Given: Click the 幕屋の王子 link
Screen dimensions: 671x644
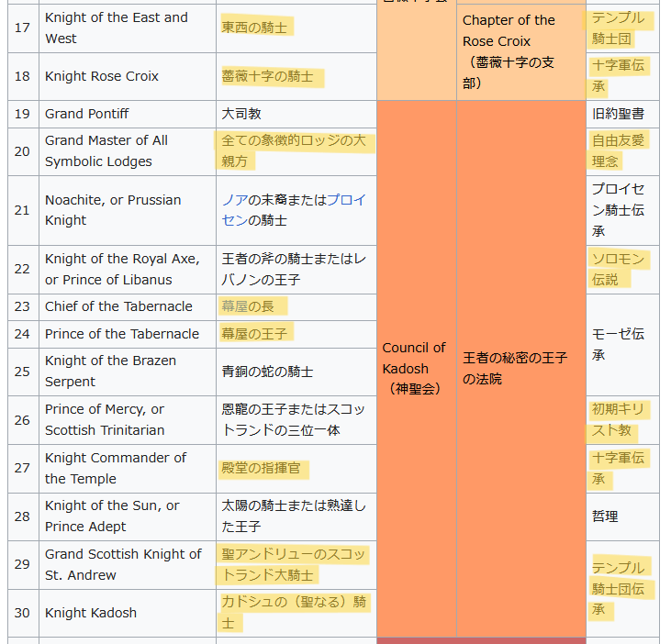Looking at the screenshot, I should pyautogui.click(x=254, y=334).
